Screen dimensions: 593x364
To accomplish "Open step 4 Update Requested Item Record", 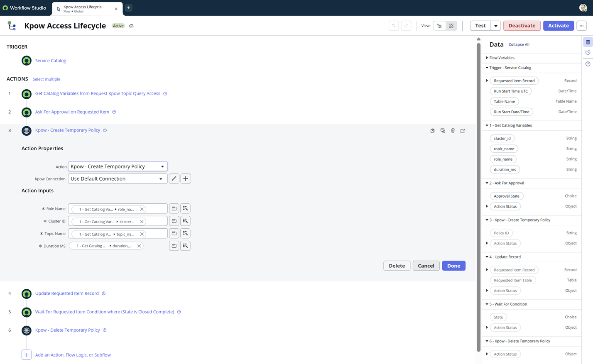I will (67, 293).
